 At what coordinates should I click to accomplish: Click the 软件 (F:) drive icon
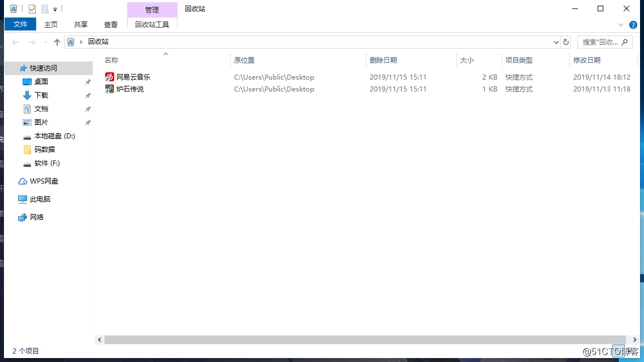(27, 164)
